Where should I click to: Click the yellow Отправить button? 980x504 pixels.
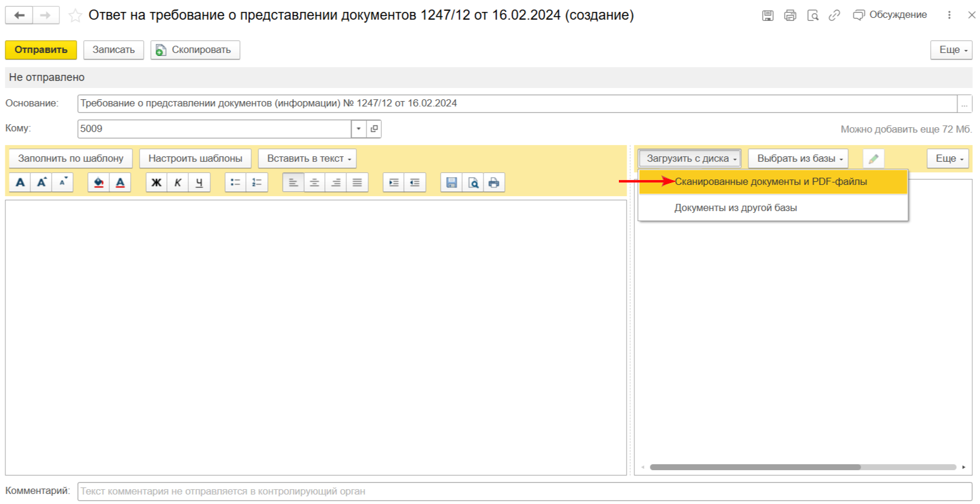(x=41, y=50)
